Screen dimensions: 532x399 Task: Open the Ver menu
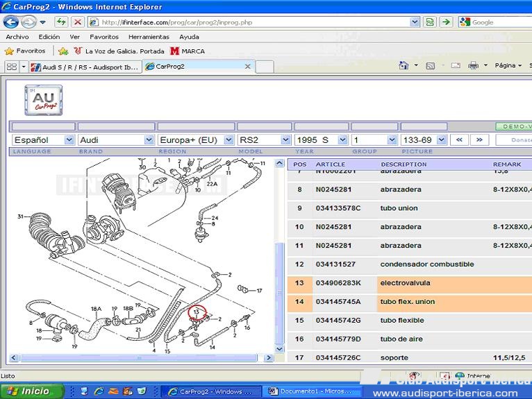pyautogui.click(x=74, y=37)
